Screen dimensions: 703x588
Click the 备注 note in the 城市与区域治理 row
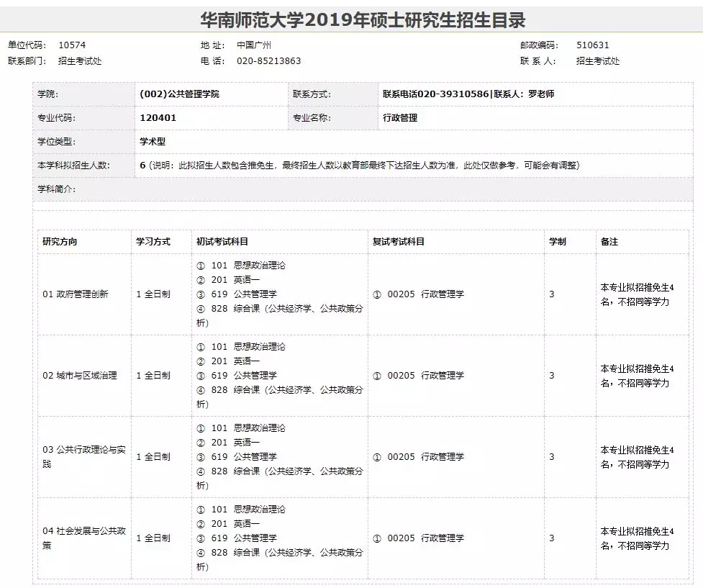(x=637, y=376)
